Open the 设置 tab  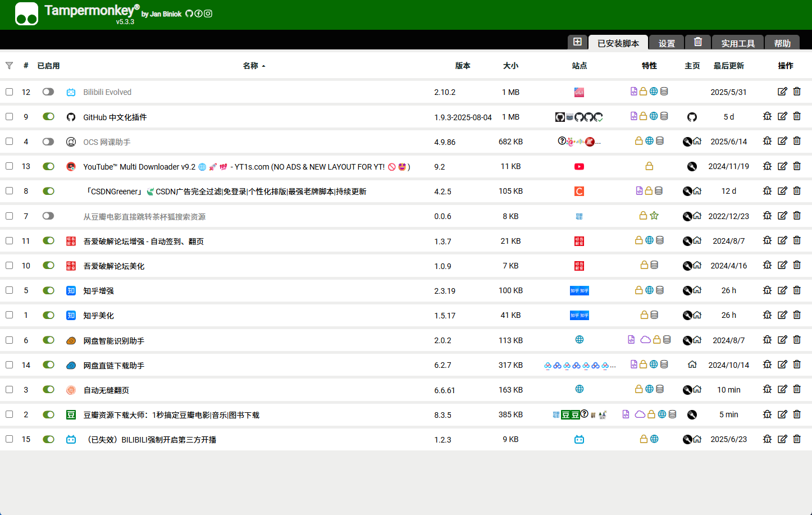coord(667,43)
